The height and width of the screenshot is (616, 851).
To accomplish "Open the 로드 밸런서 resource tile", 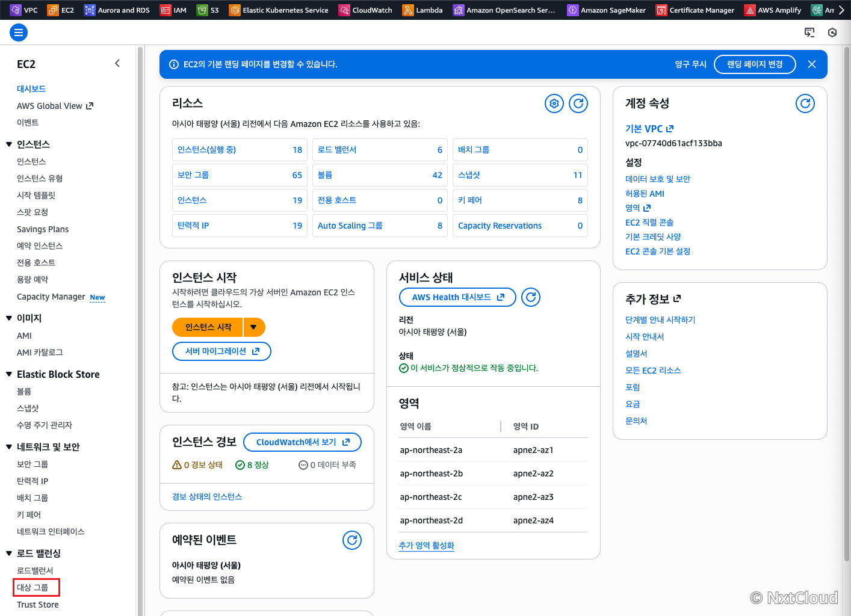I will [380, 150].
